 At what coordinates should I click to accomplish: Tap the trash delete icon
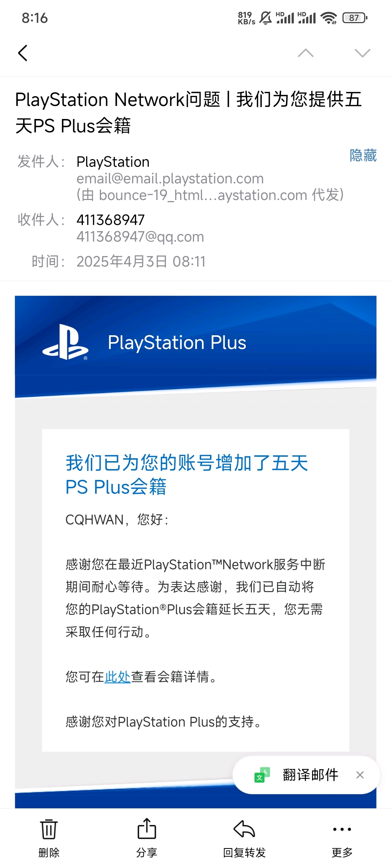(x=49, y=829)
